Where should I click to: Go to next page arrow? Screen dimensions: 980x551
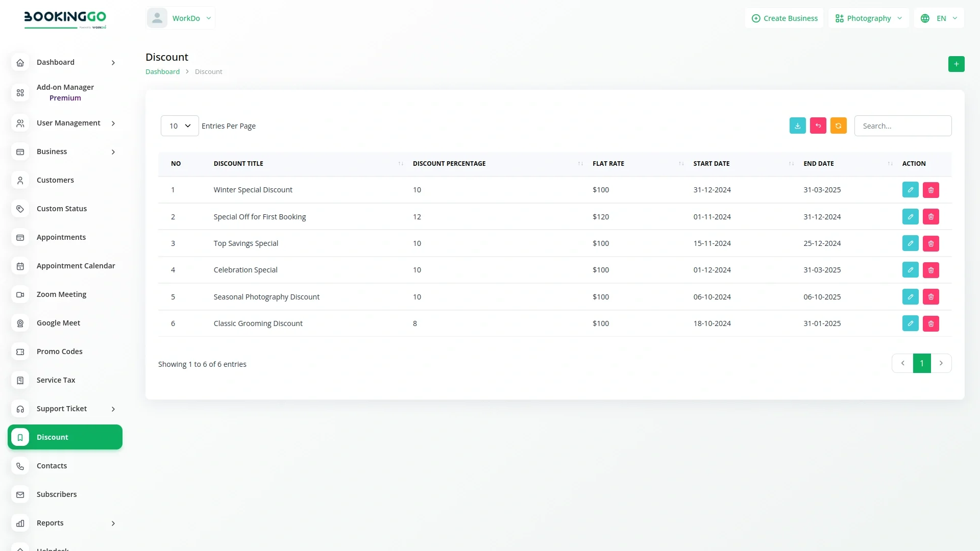coord(941,363)
